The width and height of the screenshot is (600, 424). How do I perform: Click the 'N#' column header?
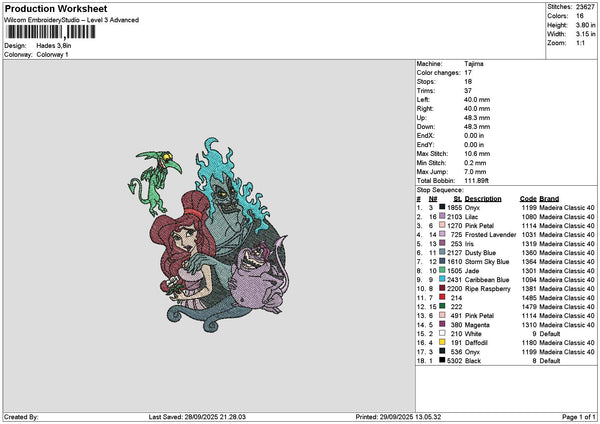pos(433,199)
